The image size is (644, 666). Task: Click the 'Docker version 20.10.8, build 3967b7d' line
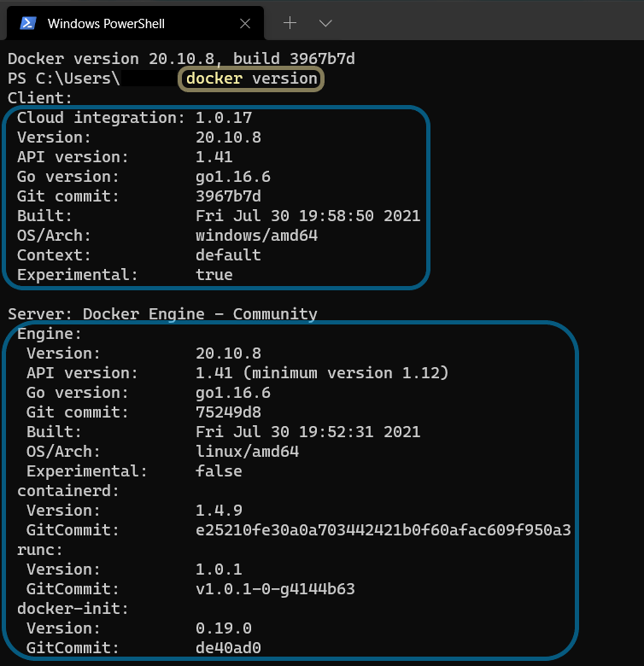tap(181, 59)
